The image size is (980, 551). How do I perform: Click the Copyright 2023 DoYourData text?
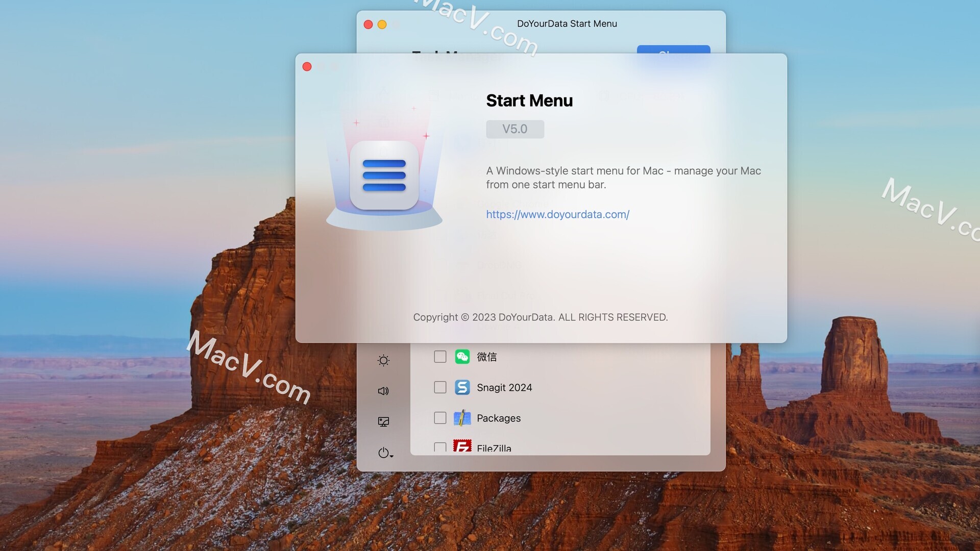(x=541, y=317)
